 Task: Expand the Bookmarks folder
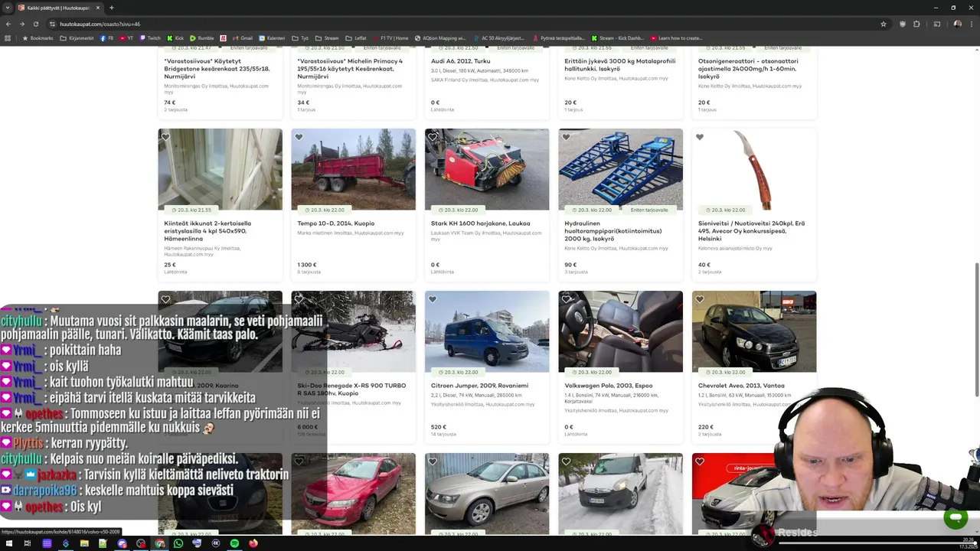point(38,38)
